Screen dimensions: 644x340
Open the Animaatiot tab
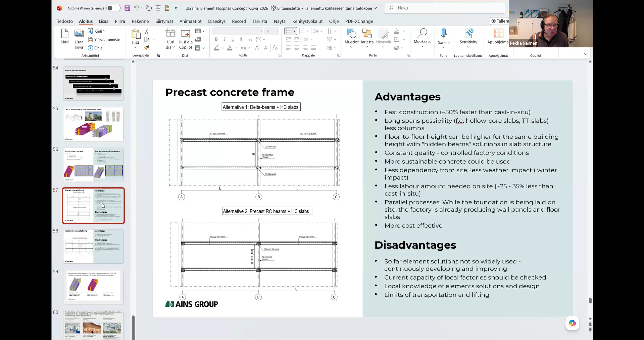click(x=191, y=21)
